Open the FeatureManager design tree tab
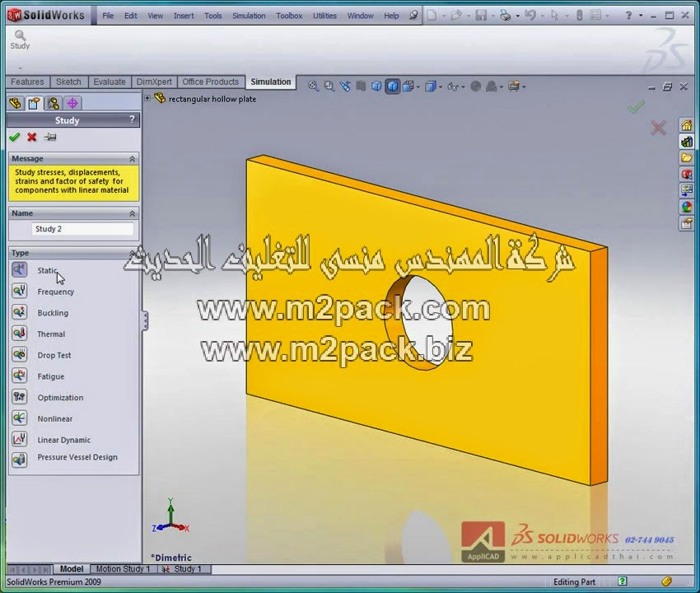The image size is (700, 593). (15, 104)
